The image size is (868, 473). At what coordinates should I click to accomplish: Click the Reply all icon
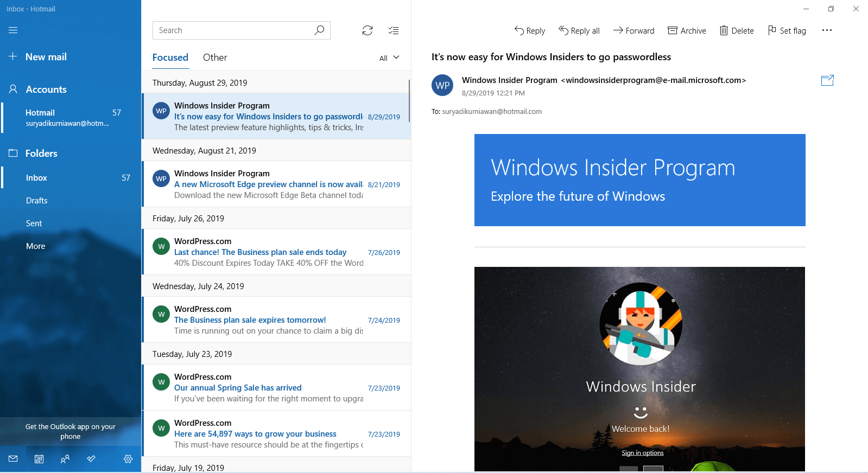[563, 30]
